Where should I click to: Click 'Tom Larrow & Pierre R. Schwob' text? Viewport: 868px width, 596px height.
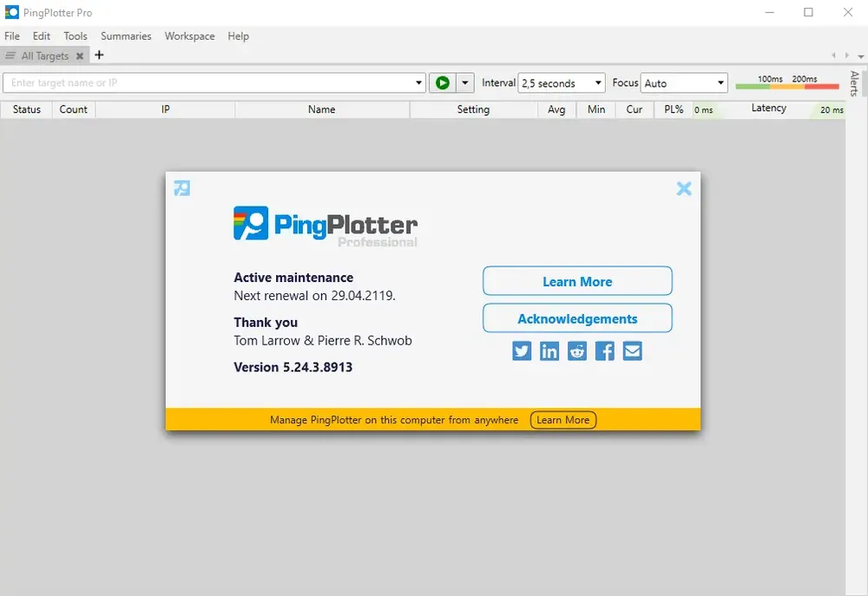[x=323, y=341]
